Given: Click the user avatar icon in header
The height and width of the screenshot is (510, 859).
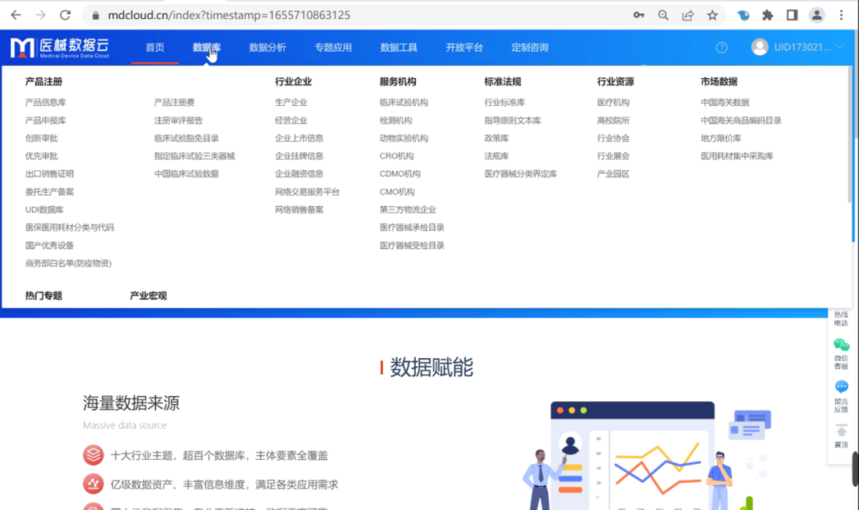Looking at the screenshot, I should [760, 47].
